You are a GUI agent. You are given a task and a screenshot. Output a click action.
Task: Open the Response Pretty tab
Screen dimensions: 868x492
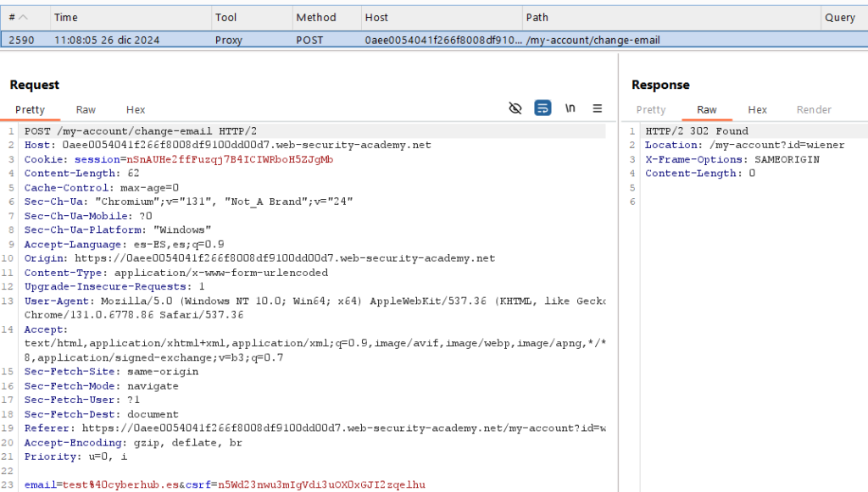(x=651, y=109)
